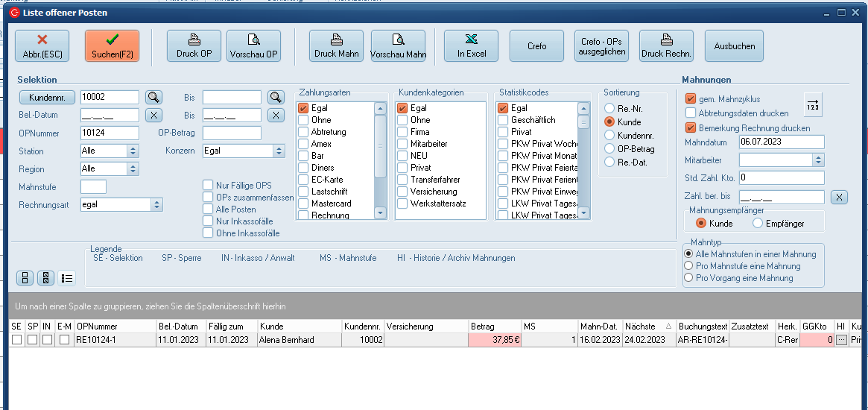The height and width of the screenshot is (410, 868).
Task: Click the Abbr. (ESC) cancel button
Action: point(42,45)
